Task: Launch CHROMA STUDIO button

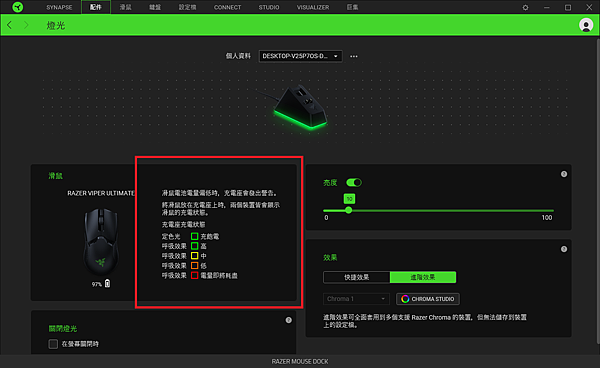Action: pyautogui.click(x=428, y=299)
